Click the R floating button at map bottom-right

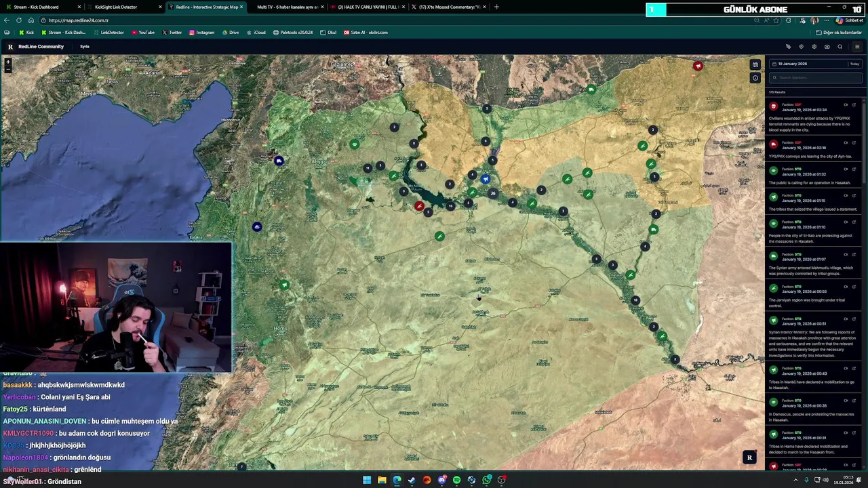pyautogui.click(x=749, y=458)
